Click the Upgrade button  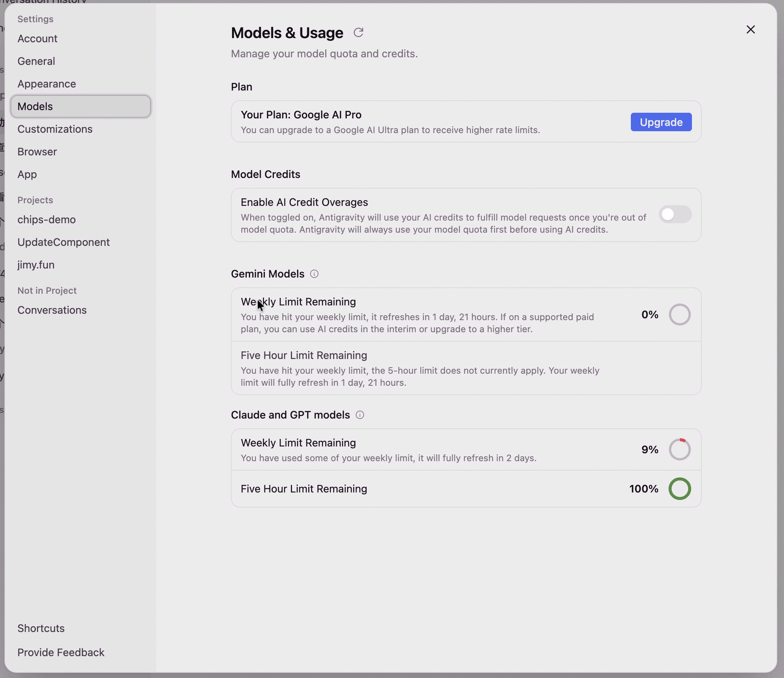coord(661,122)
